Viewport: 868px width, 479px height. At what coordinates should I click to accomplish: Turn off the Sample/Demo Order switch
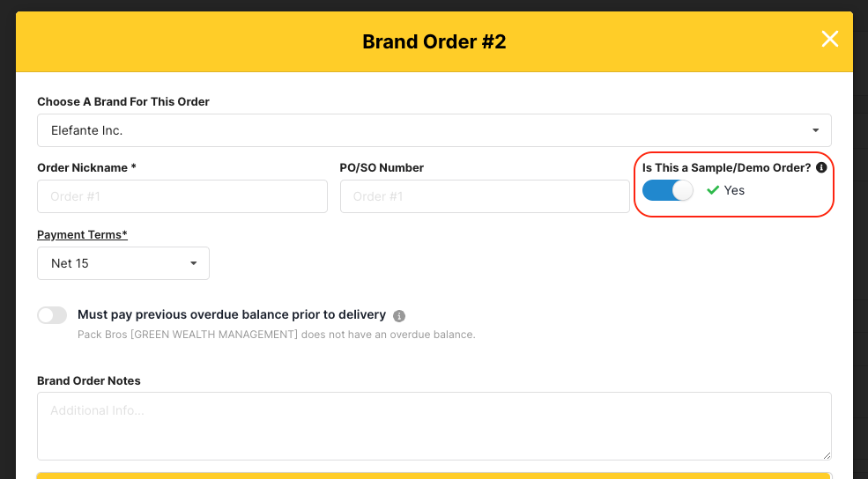[x=668, y=190]
